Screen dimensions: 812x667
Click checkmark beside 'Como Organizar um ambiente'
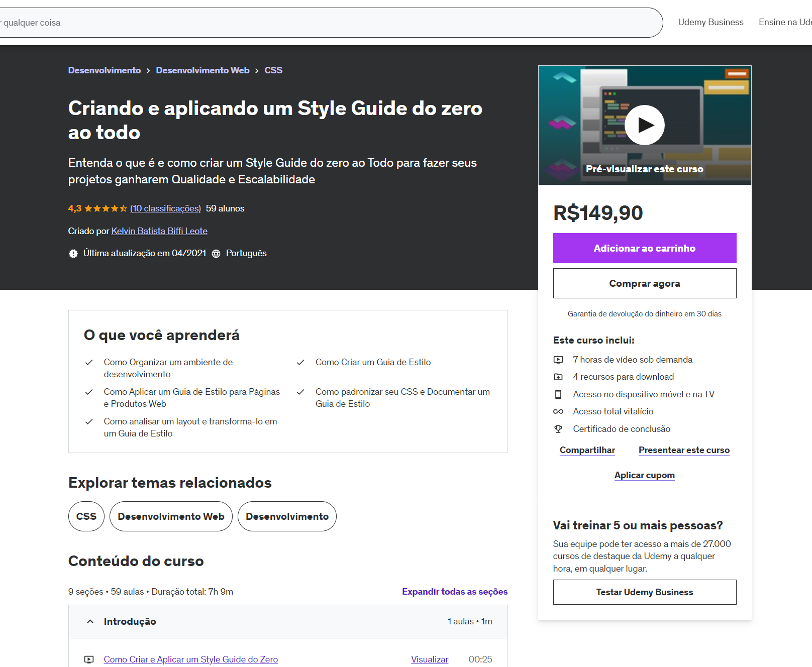(89, 362)
